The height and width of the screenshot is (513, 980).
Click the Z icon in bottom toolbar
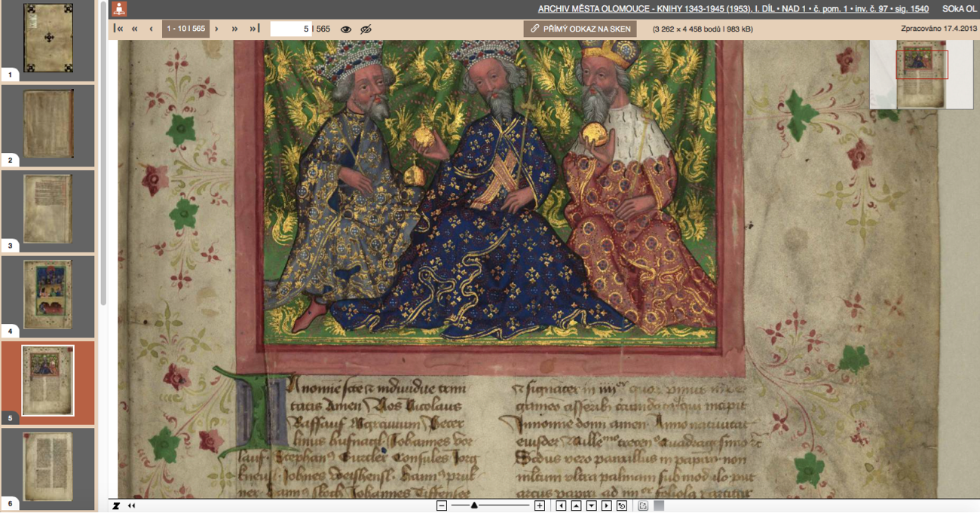click(x=117, y=505)
